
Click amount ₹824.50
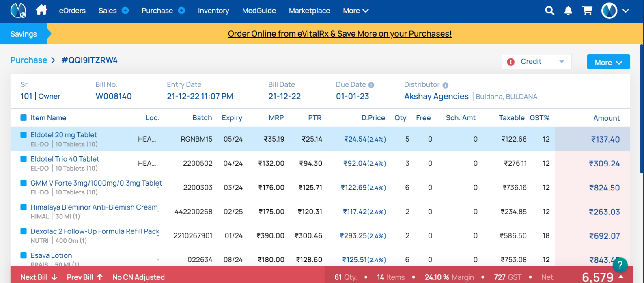point(604,188)
